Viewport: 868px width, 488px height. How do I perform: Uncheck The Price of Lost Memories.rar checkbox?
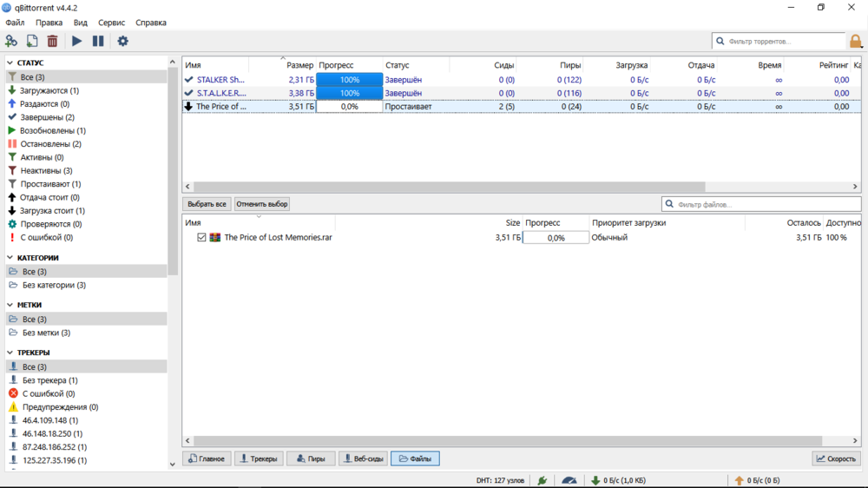point(201,237)
